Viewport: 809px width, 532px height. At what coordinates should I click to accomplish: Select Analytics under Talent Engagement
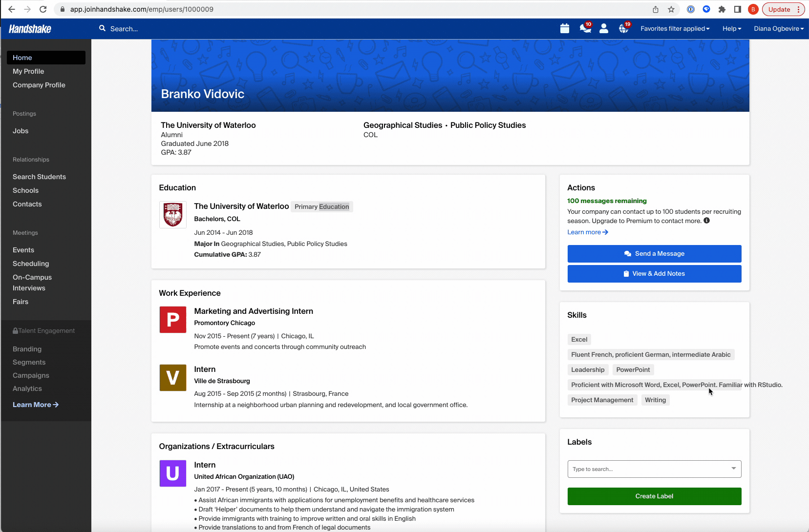27,389
